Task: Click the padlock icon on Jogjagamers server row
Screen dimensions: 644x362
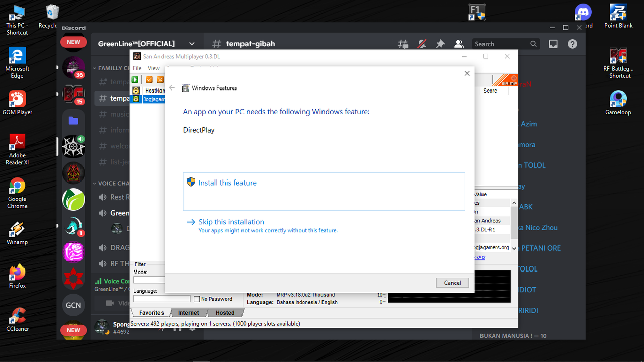Action: (136, 99)
